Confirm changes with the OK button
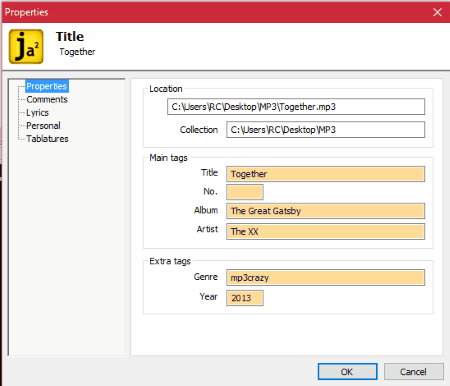Image resolution: width=450 pixels, height=386 pixels. (348, 372)
